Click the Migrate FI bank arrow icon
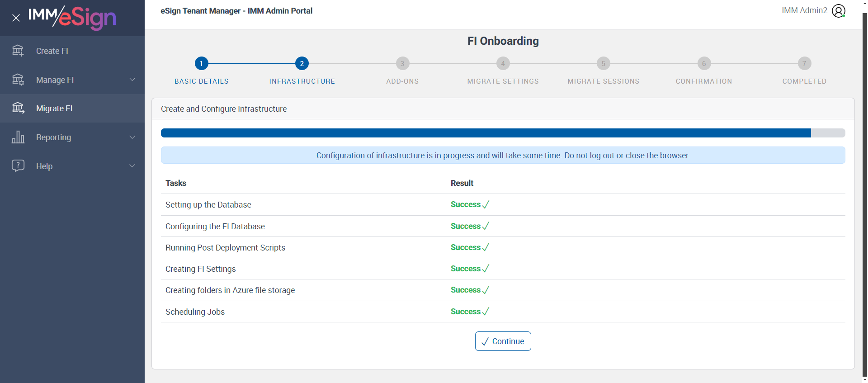The height and width of the screenshot is (383, 868). pos(18,108)
